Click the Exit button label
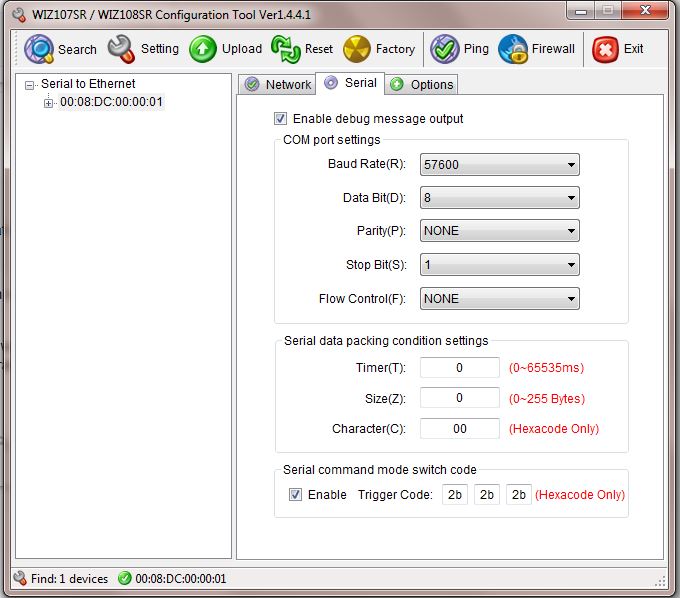Screen dimensions: 680x598 click(x=633, y=49)
